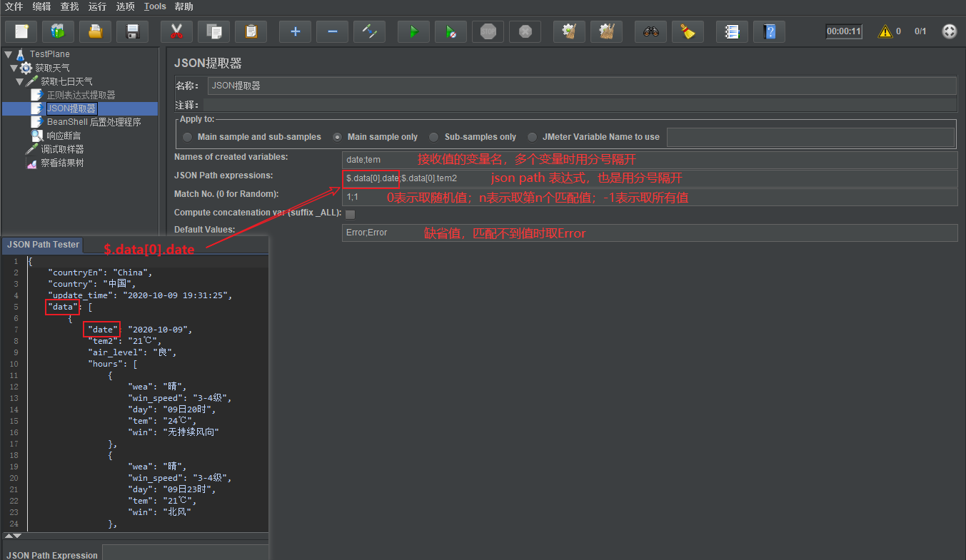Choose JMeter Variable Name to use option
This screenshot has height=560, width=966.
click(x=532, y=137)
